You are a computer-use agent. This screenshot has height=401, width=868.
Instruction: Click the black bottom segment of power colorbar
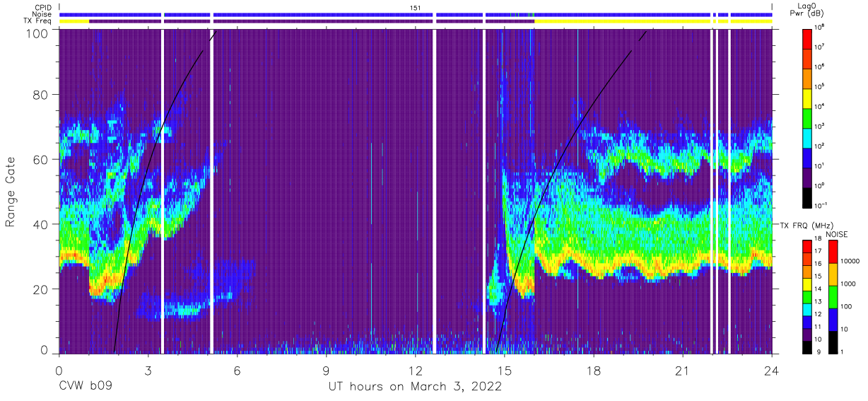[807, 197]
